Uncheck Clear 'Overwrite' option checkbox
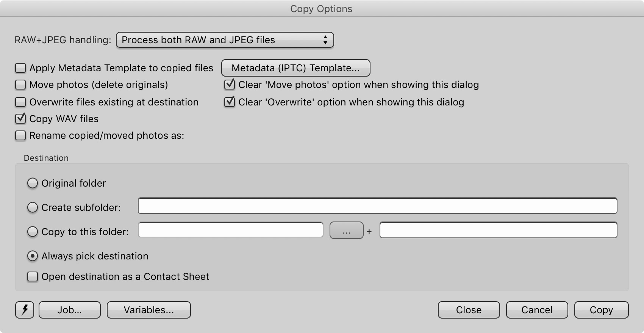This screenshot has width=644, height=333. [x=230, y=102]
